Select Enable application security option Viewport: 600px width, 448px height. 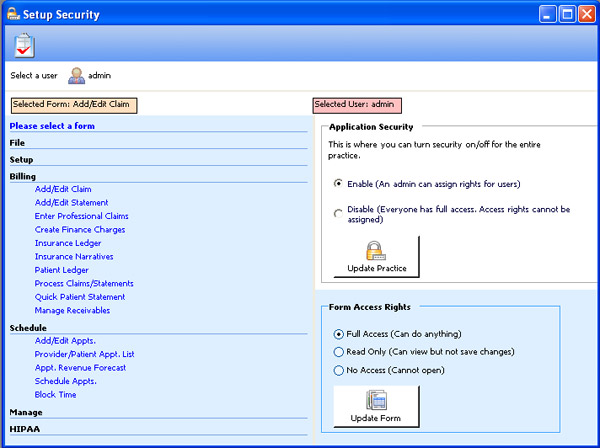pyautogui.click(x=338, y=183)
